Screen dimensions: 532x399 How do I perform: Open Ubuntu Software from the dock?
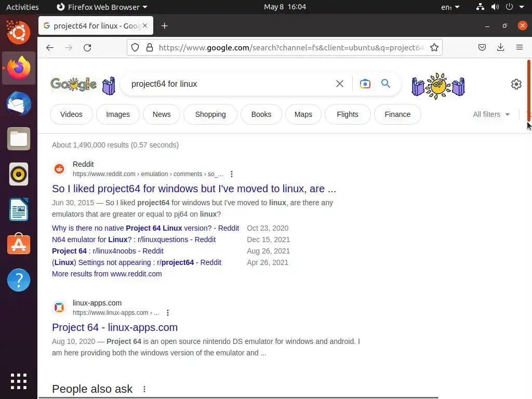19,244
